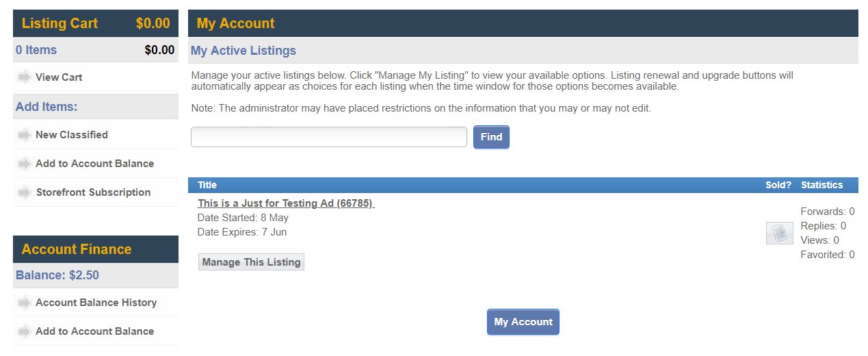The height and width of the screenshot is (356, 868).
Task: Click the My Account button below the listing
Action: coord(523,322)
